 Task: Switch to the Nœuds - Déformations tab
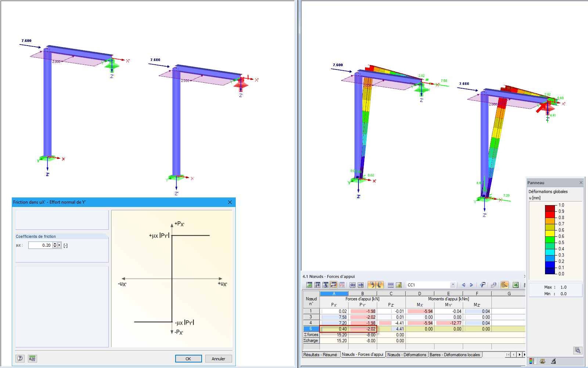pos(407,355)
